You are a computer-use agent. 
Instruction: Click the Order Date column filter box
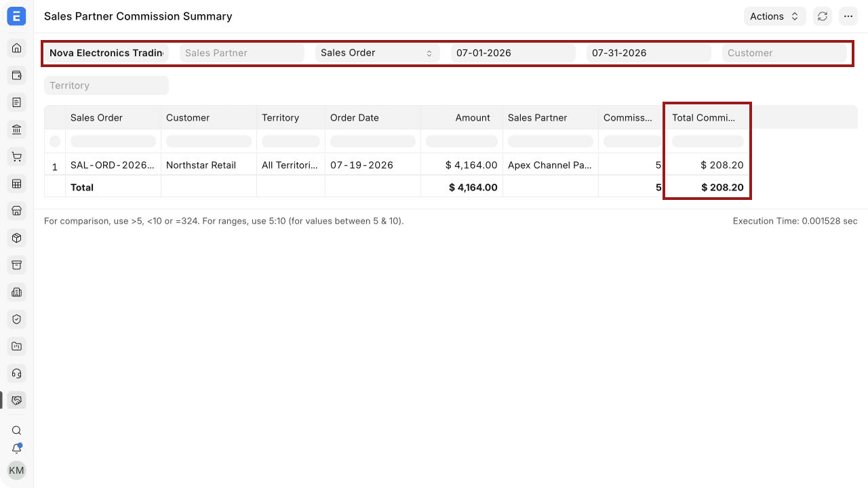coord(373,142)
